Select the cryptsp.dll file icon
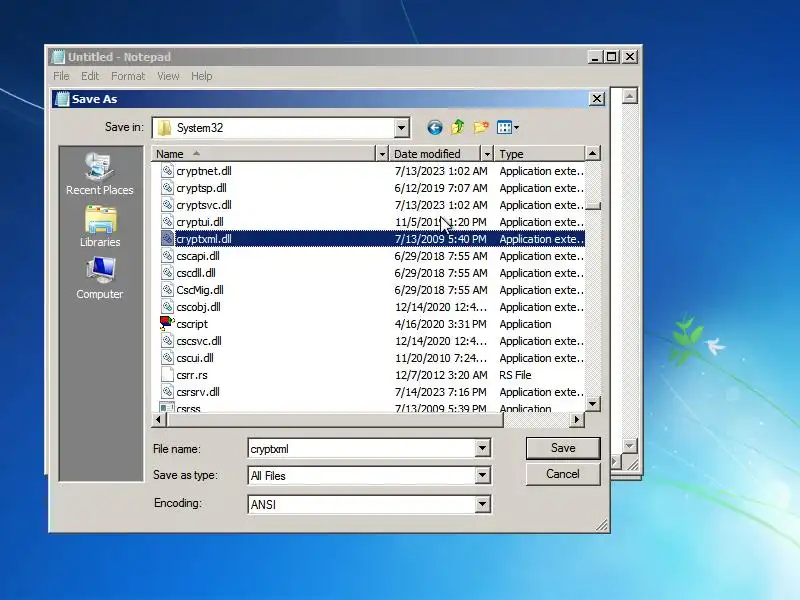 click(x=167, y=188)
